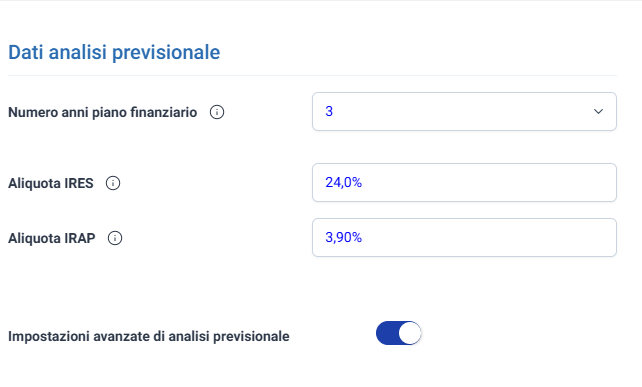Screen dimensions: 642x387
Task: Click the Aliquota IRES label text
Action: pos(51,183)
